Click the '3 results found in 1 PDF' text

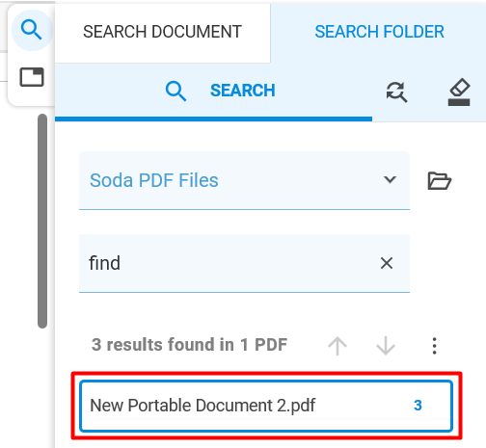[189, 345]
